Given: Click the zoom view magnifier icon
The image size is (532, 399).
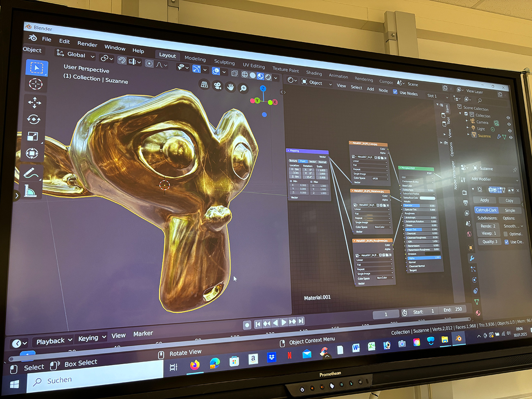Looking at the screenshot, I should pyautogui.click(x=243, y=88).
